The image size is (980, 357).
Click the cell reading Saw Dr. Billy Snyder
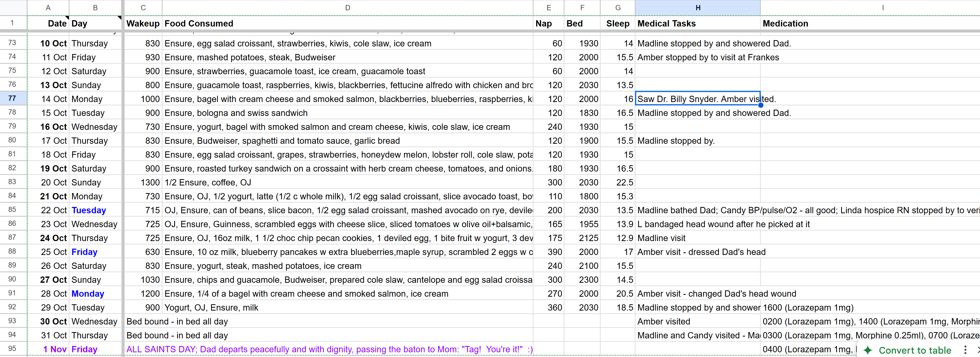pyautogui.click(x=698, y=99)
